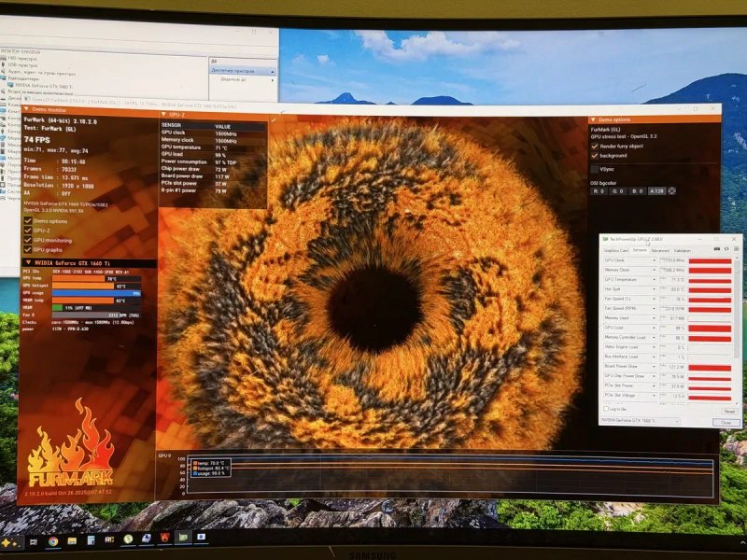The image size is (747, 560).
Task: Open the GPU selector dropdown in GPU-Z
Action: (640, 421)
